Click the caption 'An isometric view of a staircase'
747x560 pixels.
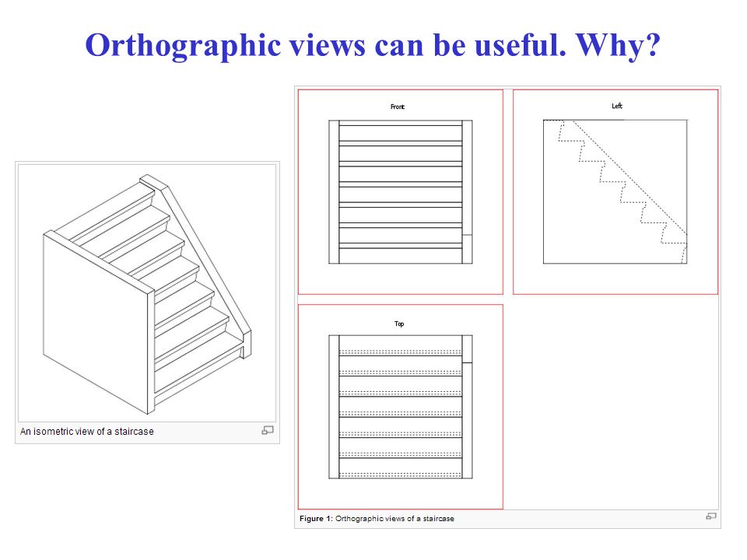click(87, 432)
